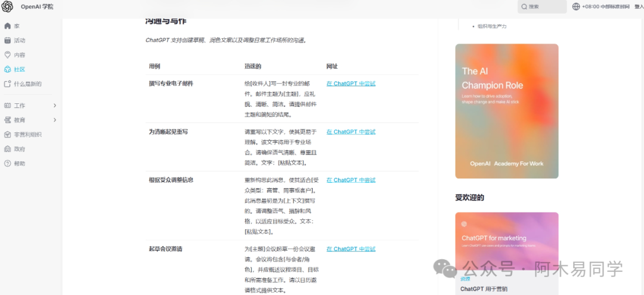This screenshot has width=644, height=295.
Task: Click the 受欢迎的 section heading
Action: coord(469,198)
